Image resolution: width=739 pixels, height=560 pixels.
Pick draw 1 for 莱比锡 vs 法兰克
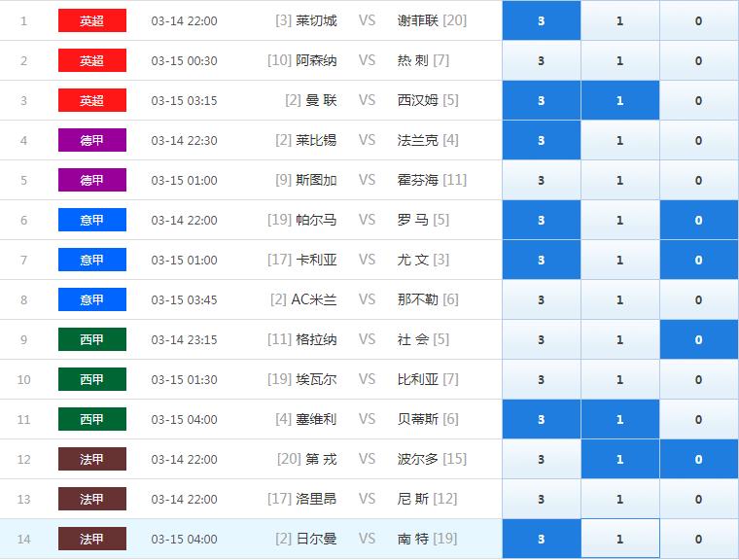coord(619,140)
